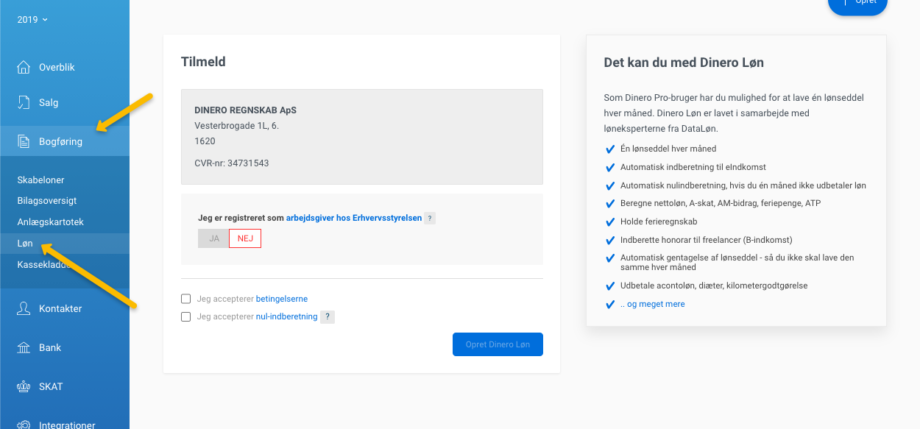Click the Overblik house icon

coord(23,67)
